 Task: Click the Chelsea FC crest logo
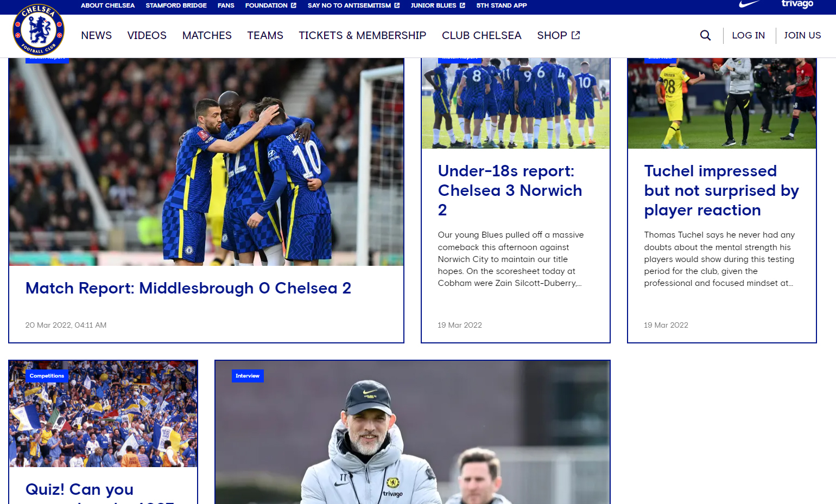pyautogui.click(x=39, y=30)
